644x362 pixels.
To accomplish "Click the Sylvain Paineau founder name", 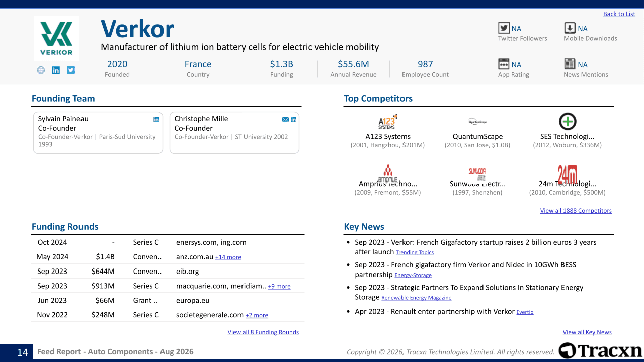I will [x=63, y=119].
